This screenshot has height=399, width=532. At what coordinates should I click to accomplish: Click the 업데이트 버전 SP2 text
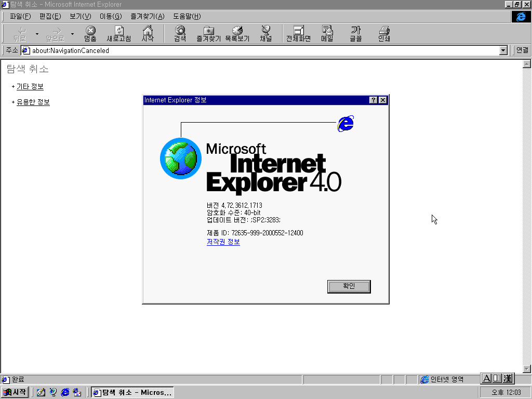coord(244,220)
